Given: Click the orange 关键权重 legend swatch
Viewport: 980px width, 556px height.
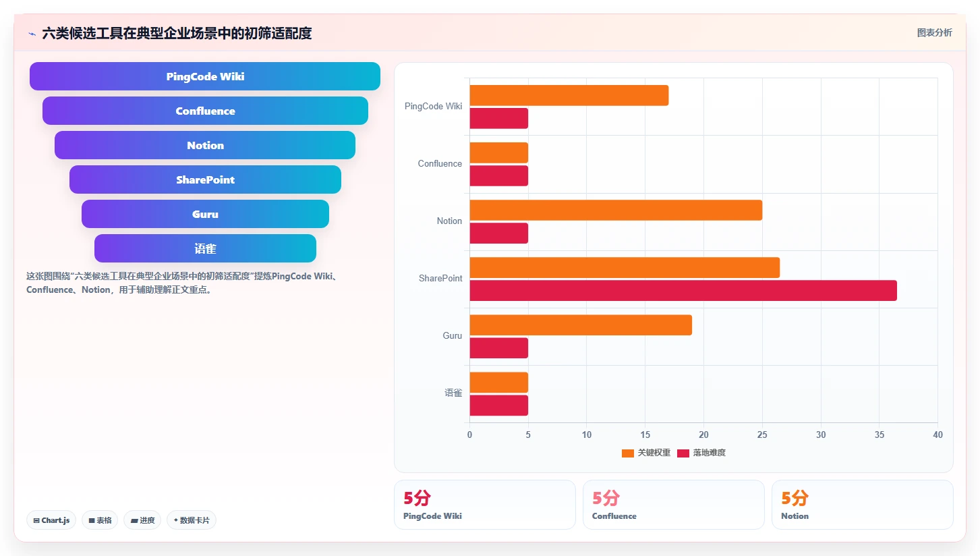Looking at the screenshot, I should [x=628, y=453].
